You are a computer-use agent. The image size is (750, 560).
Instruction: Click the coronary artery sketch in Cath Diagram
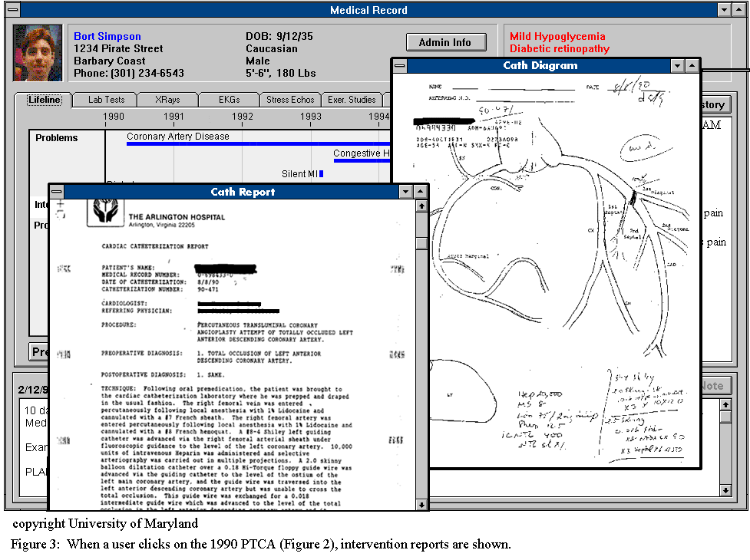[x=560, y=239]
